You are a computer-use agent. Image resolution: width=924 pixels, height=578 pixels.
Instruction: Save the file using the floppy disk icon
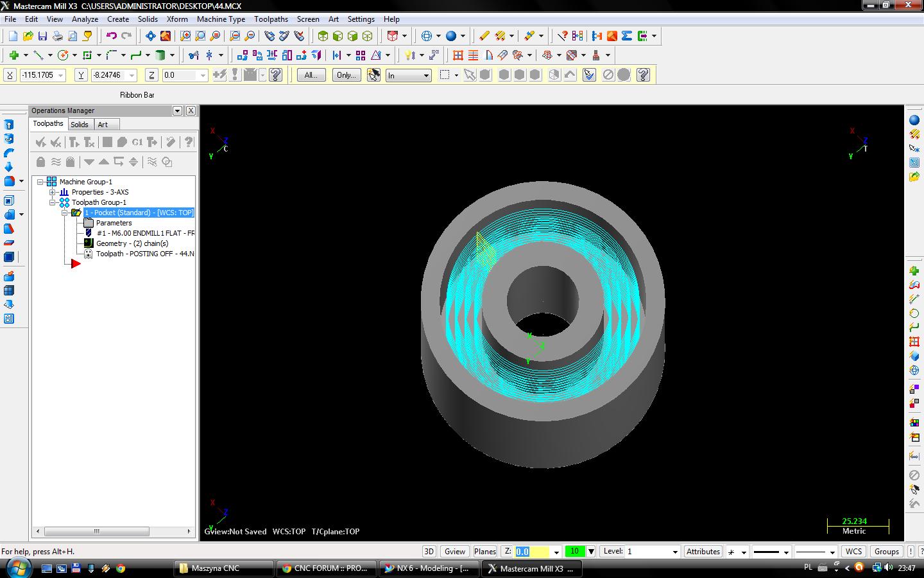pyautogui.click(x=42, y=36)
